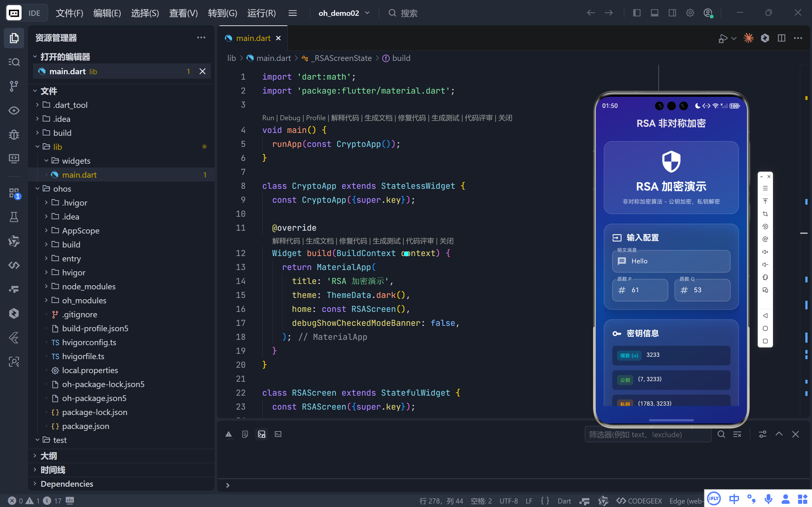Open the Extensions view with badge 1
812x507 pixels.
[14, 193]
